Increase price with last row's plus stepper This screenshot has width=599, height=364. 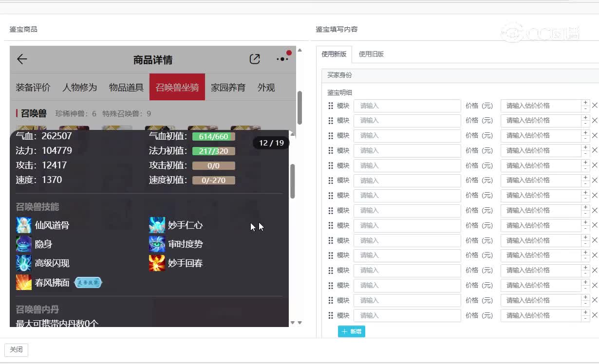[585, 312]
